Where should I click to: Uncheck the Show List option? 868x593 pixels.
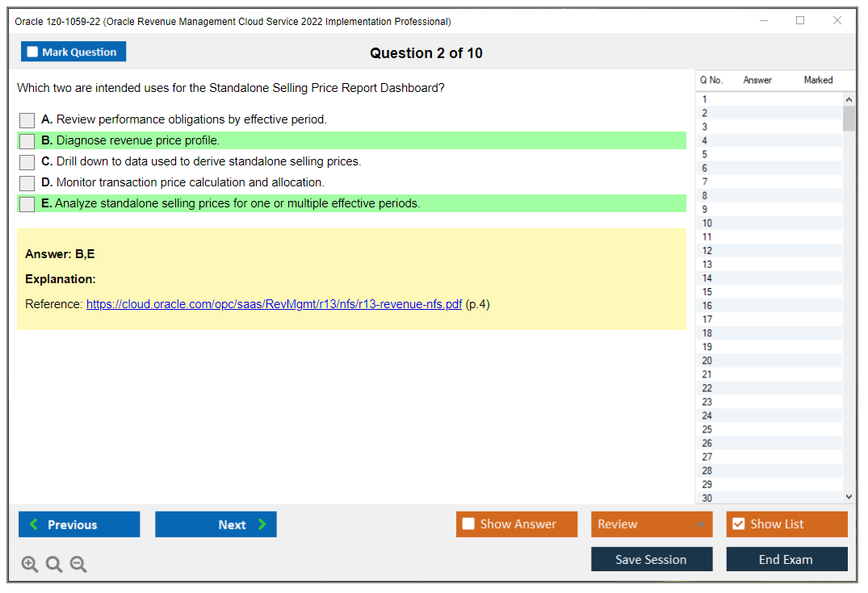click(x=738, y=524)
